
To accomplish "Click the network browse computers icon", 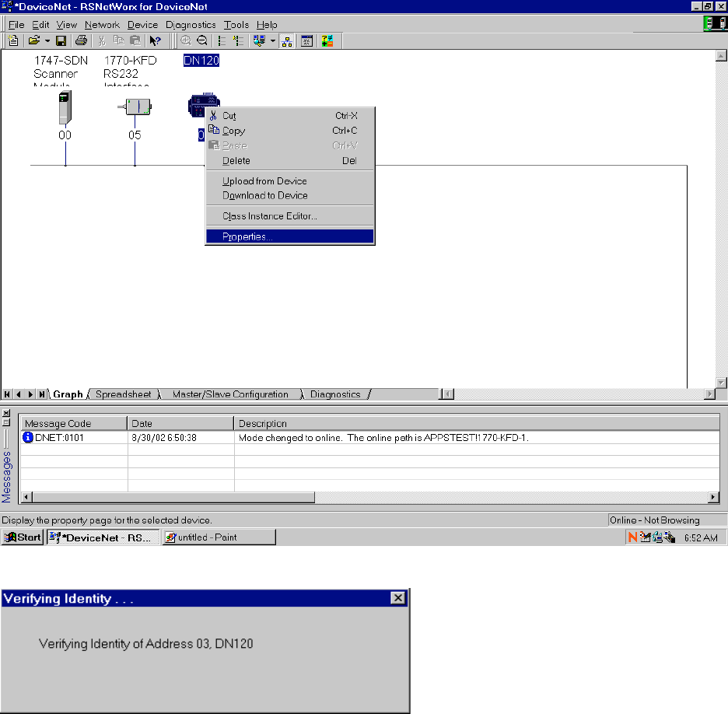I will point(259,41).
